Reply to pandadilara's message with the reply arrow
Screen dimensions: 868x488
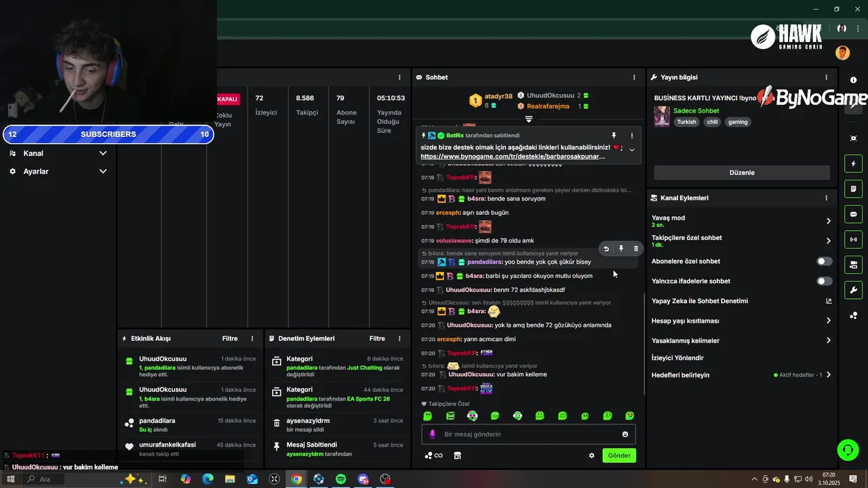606,249
